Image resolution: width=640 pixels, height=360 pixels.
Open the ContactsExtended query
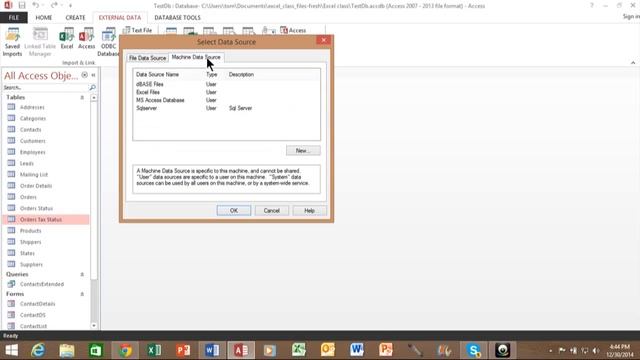pyautogui.click(x=42, y=284)
